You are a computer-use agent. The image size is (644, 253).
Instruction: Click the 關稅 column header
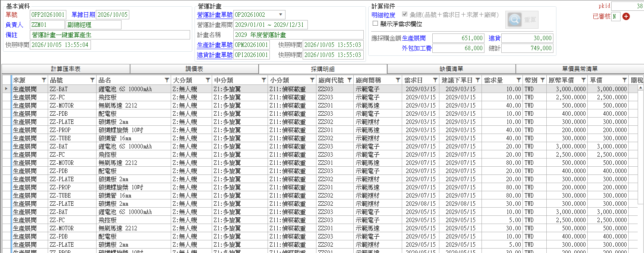(x=637, y=80)
